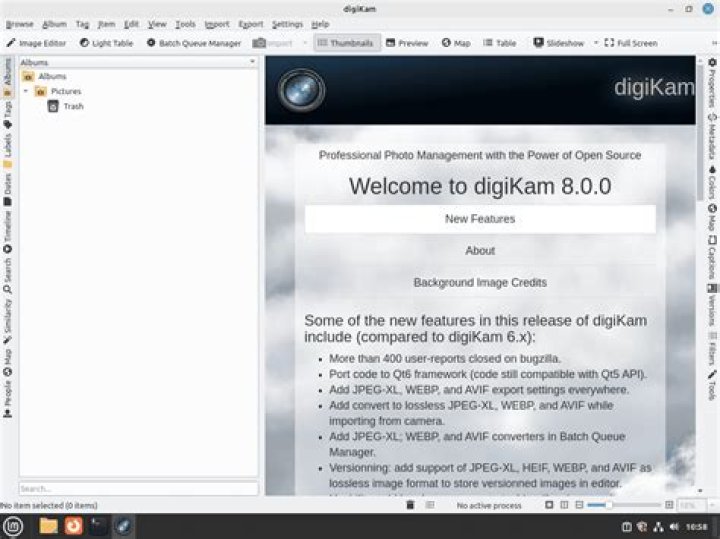This screenshot has width=720, height=539.
Task: Open the Filters right sidebar tab
Action: pos(712,348)
